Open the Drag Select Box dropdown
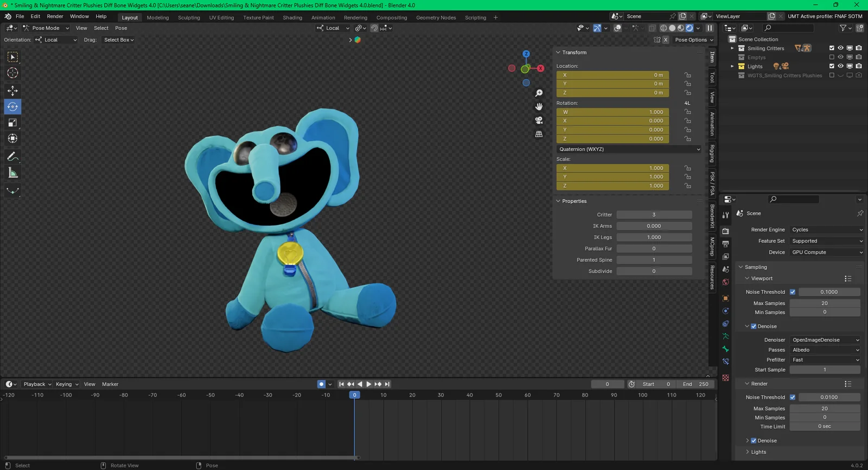868x470 pixels. tap(119, 40)
